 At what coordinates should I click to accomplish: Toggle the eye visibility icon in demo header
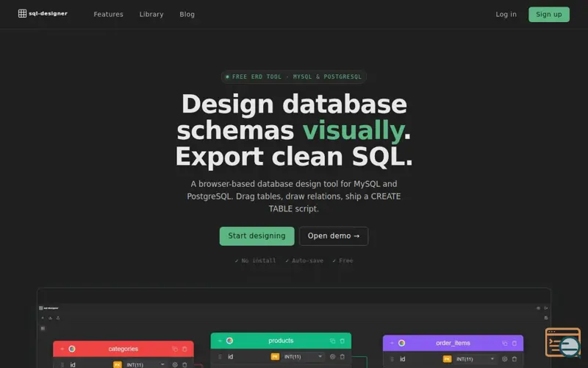[538, 308]
